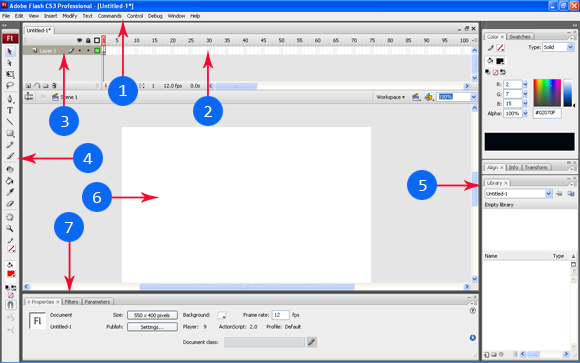Select the Rectangle tool
The width and height of the screenshot is (580, 363).
pyautogui.click(x=10, y=133)
